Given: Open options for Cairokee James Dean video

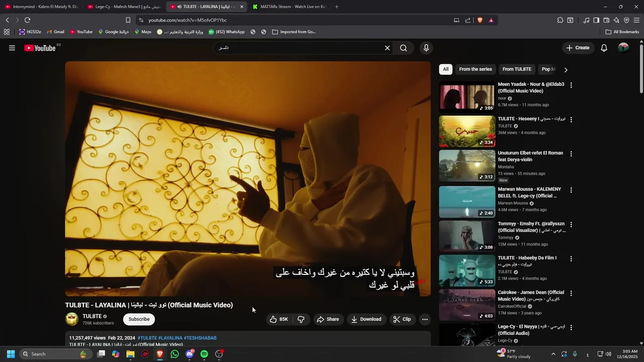Looking at the screenshot, I should pyautogui.click(x=571, y=293).
